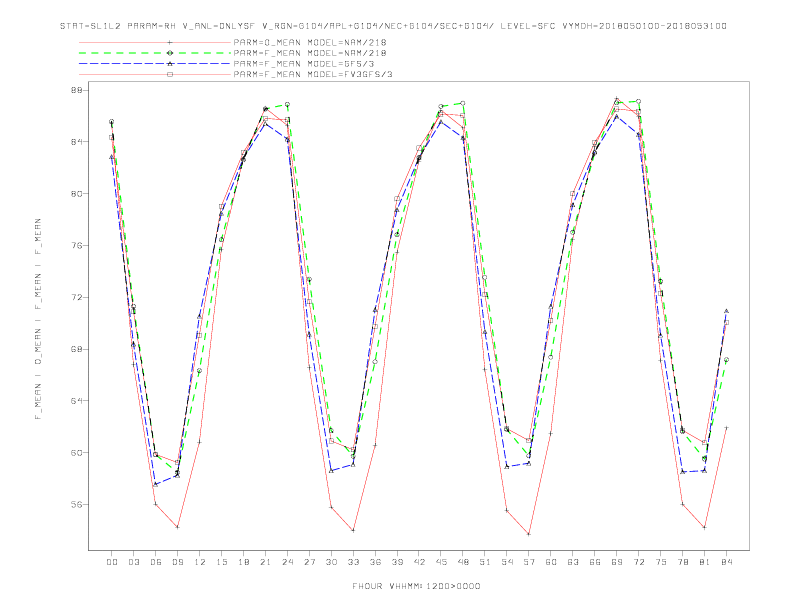
Task: Select legend label PARM=F_MEAN MODEL=GFS/3
Action: (x=304, y=64)
